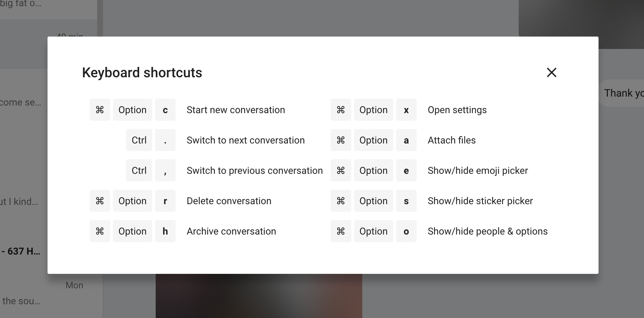Click the period key chip for next conversation
Viewport: 644px width, 318px height.
(165, 140)
